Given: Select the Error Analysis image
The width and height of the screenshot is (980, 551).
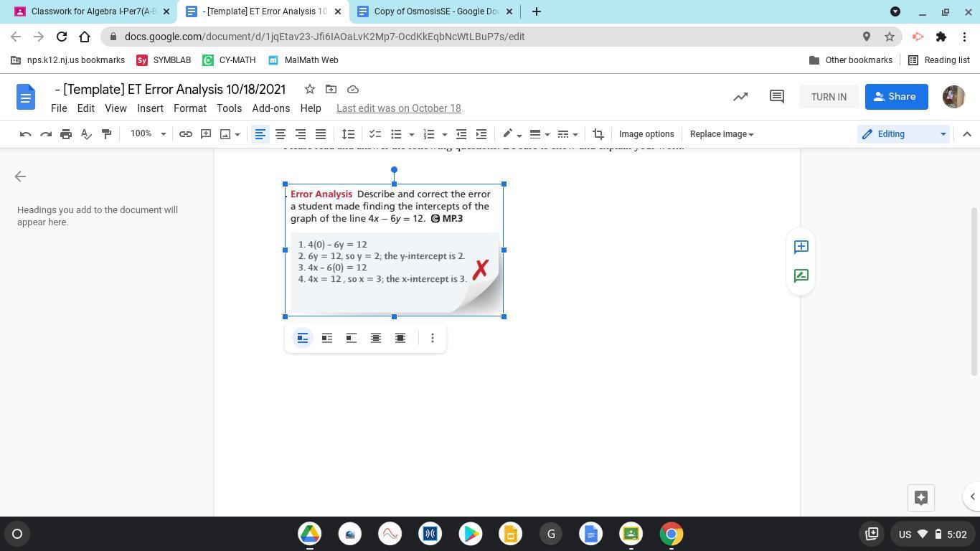Looking at the screenshot, I should pos(395,250).
